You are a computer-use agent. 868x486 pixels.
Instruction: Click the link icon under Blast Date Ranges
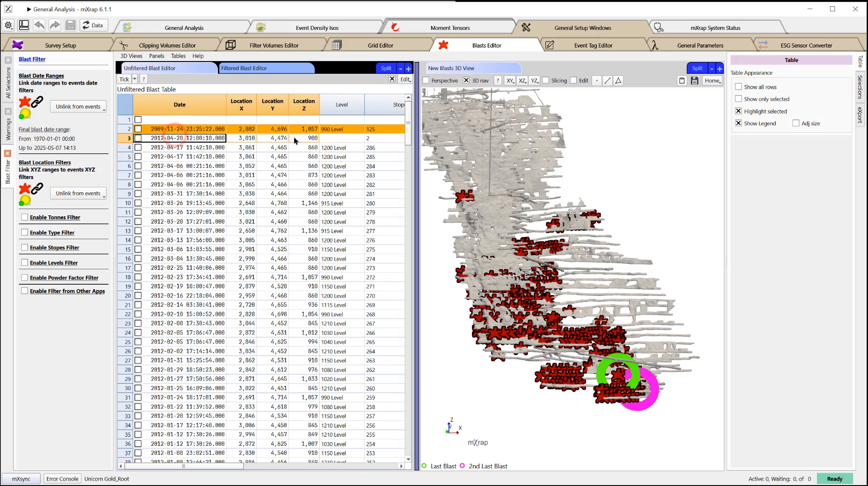tap(37, 101)
